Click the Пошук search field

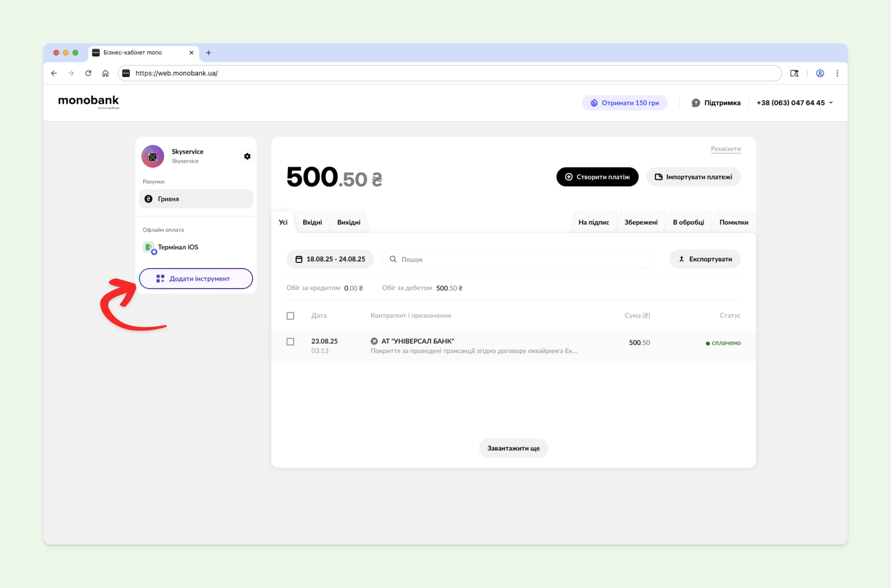[521, 259]
